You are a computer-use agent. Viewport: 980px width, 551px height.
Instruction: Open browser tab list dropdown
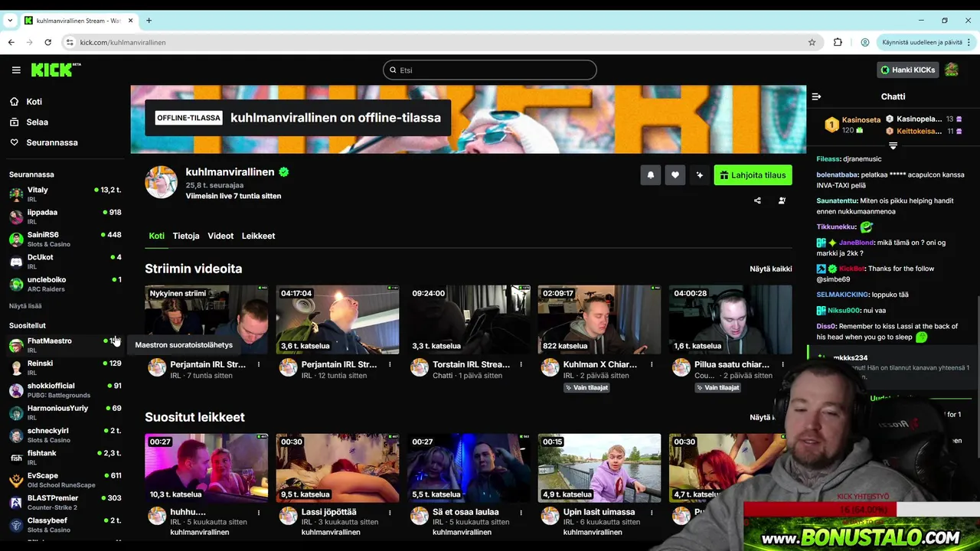coord(11,20)
